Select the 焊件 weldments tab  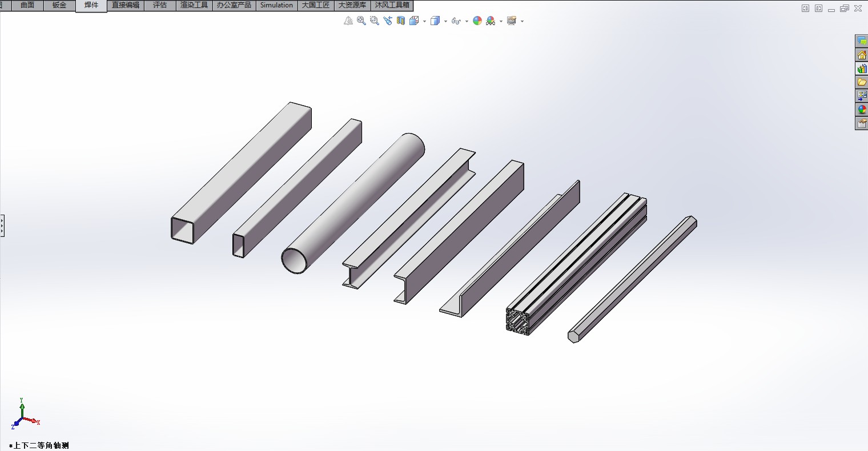91,6
